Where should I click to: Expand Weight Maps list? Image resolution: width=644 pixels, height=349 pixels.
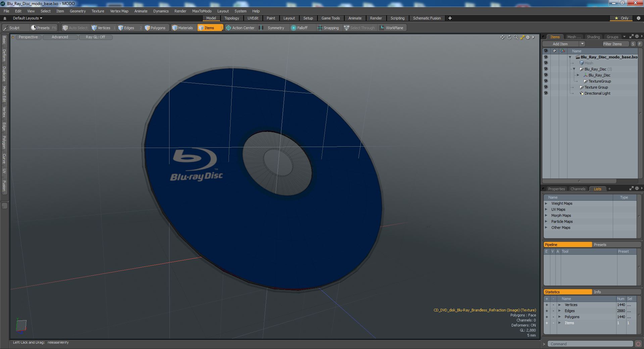point(546,203)
